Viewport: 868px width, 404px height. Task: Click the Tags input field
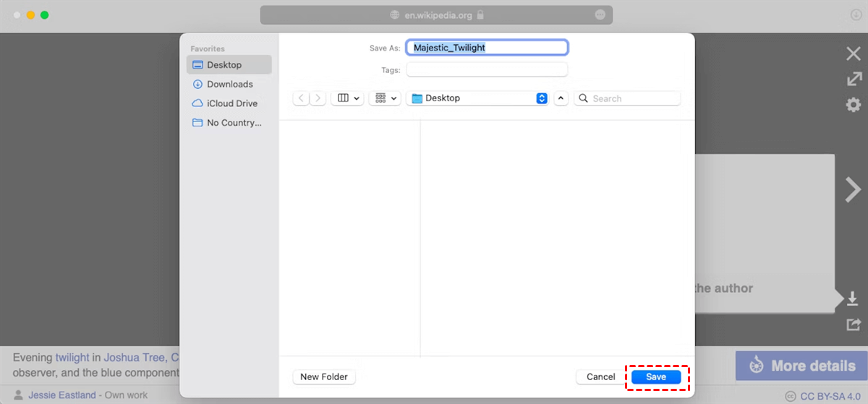pyautogui.click(x=487, y=70)
